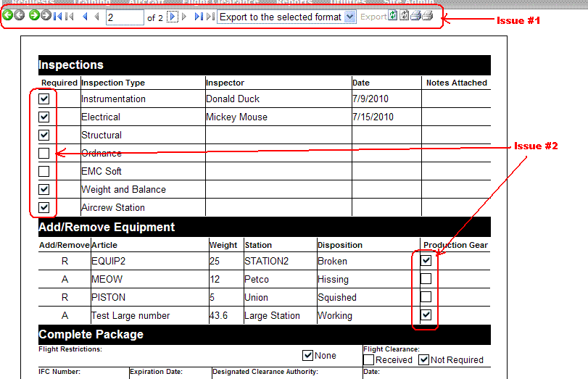Toggle the Weight and Balance checkbox
The image size is (588, 379).
44,189
